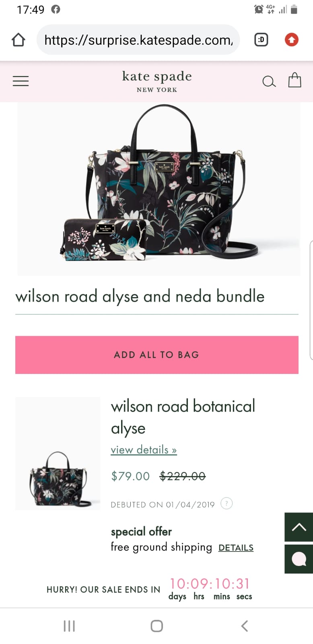
Task: Tap the Android home button
Action: (x=156, y=626)
